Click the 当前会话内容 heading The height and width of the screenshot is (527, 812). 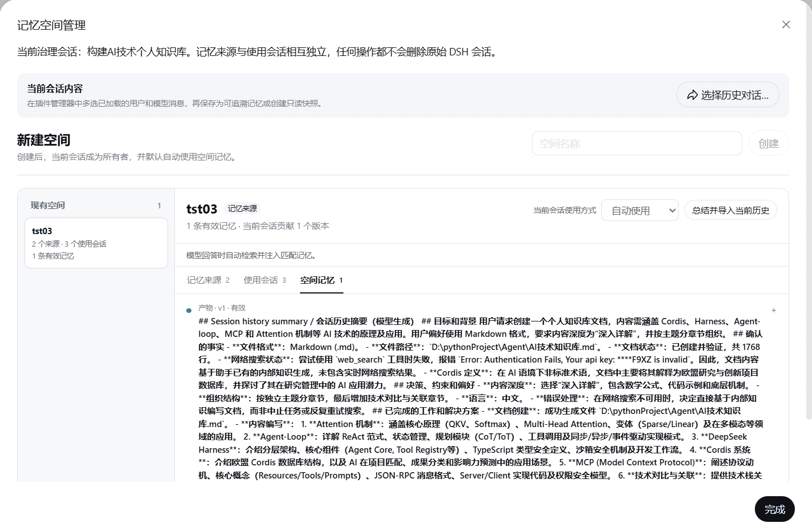coord(55,88)
